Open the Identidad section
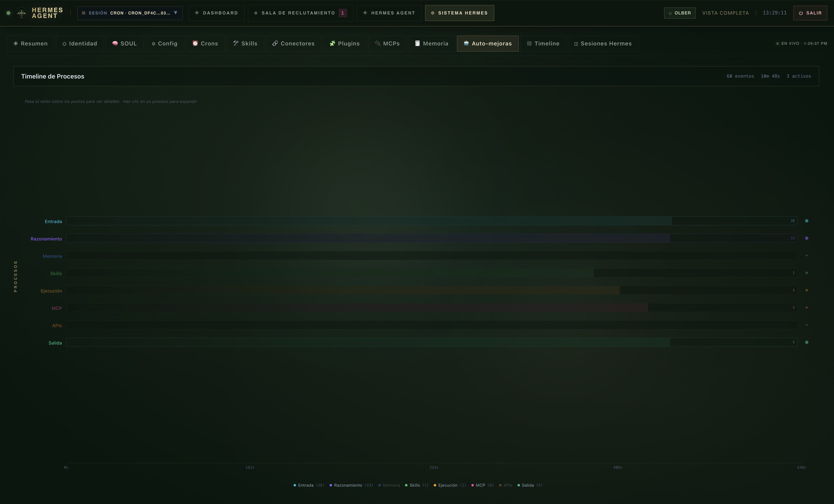Image resolution: width=834 pixels, height=504 pixels. pos(80,44)
